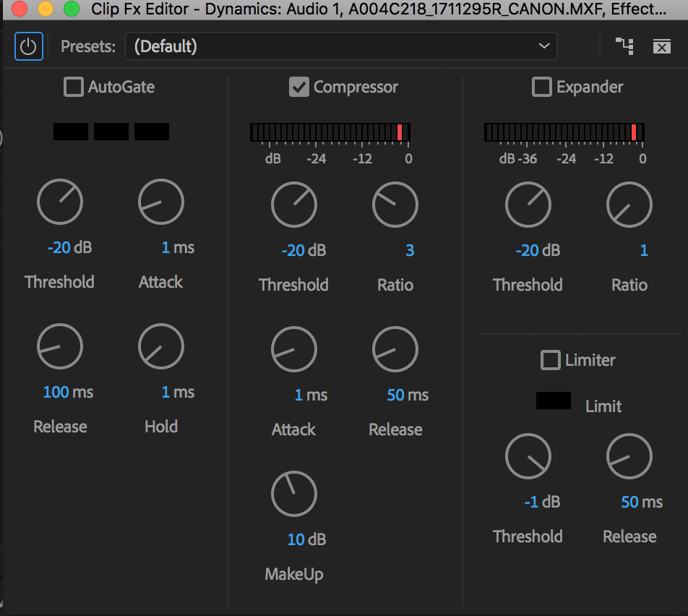Click the Hold label text
Screen dimensions: 688x616
click(161, 427)
